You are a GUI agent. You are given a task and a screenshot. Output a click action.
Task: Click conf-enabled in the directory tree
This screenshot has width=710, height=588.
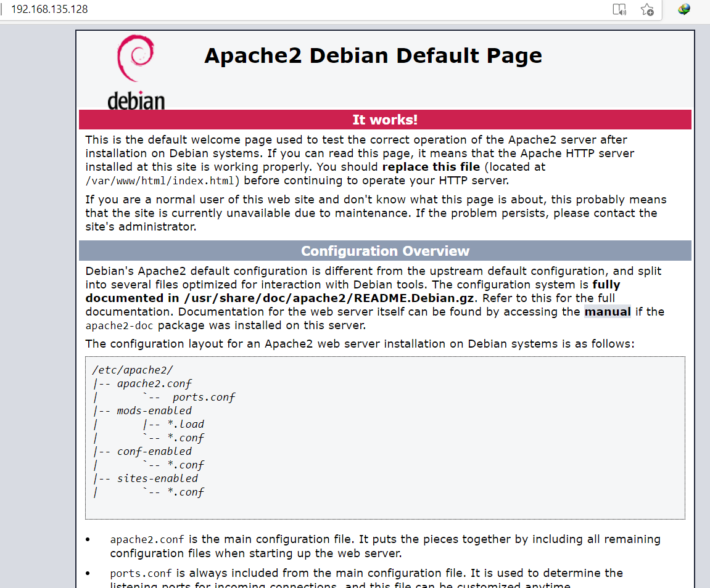click(x=154, y=451)
